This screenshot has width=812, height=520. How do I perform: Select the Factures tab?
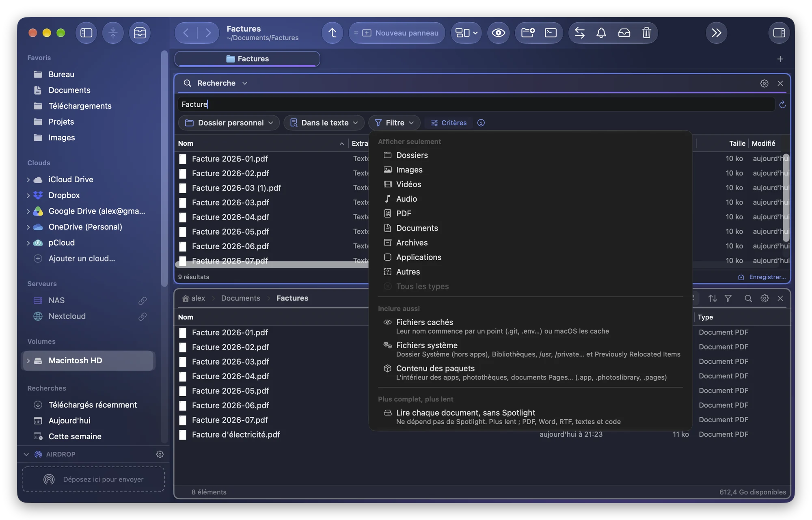coord(247,59)
